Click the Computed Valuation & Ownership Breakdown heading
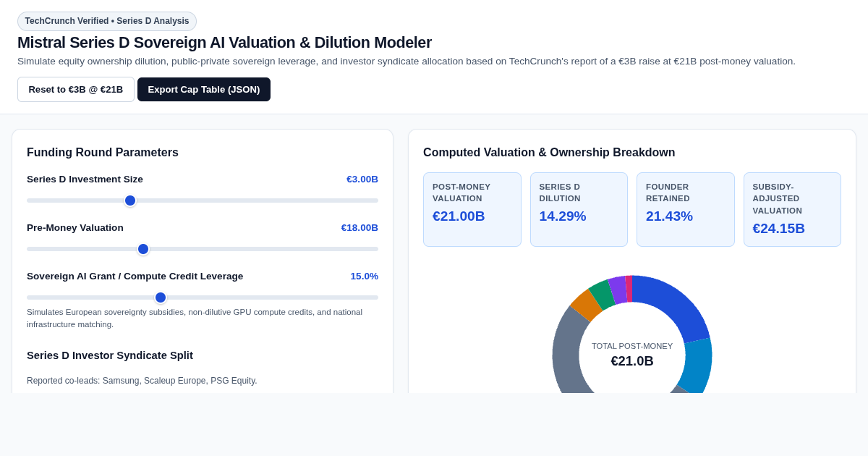Viewport: 868px width, 456px height. tap(549, 153)
